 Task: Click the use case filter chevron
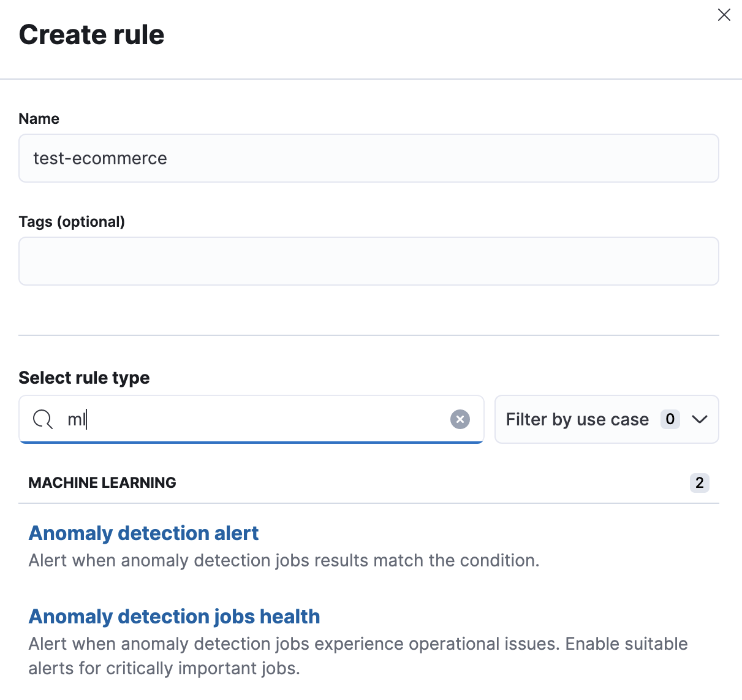pos(699,420)
